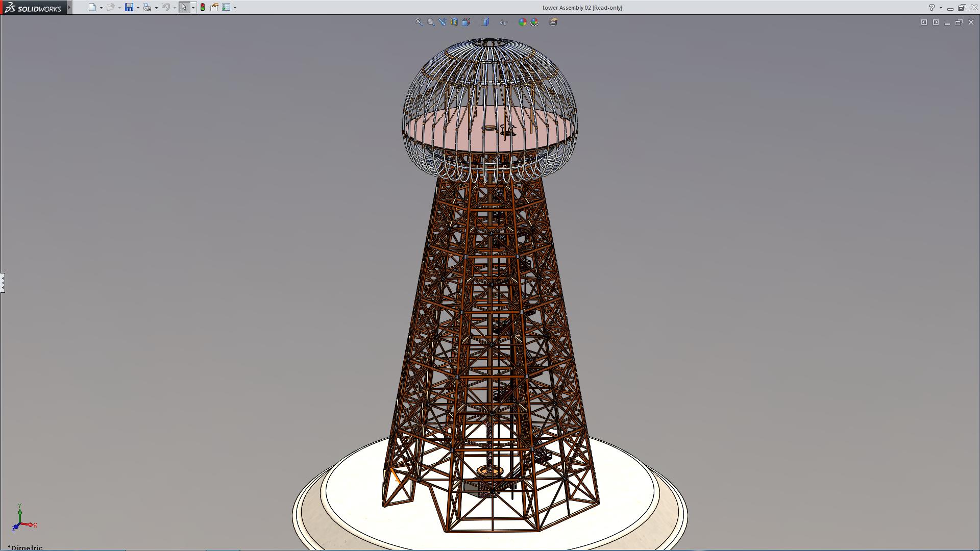The width and height of the screenshot is (980, 551).
Task: Open File Properties icon
Action: pos(214,7)
